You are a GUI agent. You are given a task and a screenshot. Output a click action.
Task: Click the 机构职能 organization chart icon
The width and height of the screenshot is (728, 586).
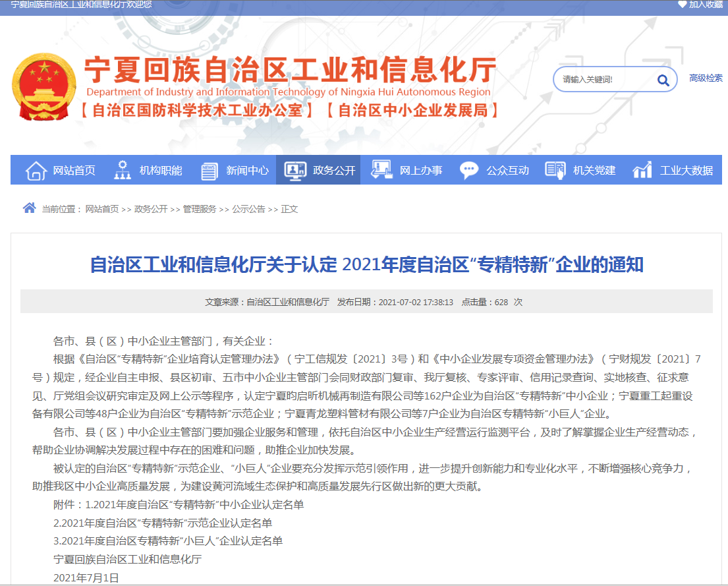tap(123, 170)
